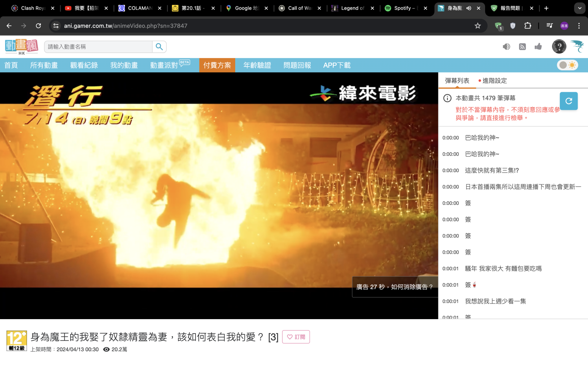This screenshot has height=368, width=588.
Task: Click the thumbs-up icon in the header
Action: pyautogui.click(x=538, y=47)
